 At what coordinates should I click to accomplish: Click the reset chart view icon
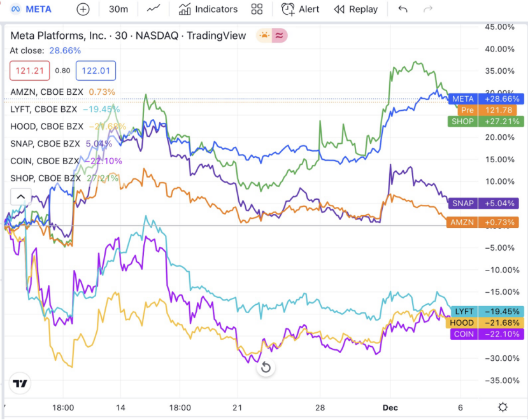[266, 367]
